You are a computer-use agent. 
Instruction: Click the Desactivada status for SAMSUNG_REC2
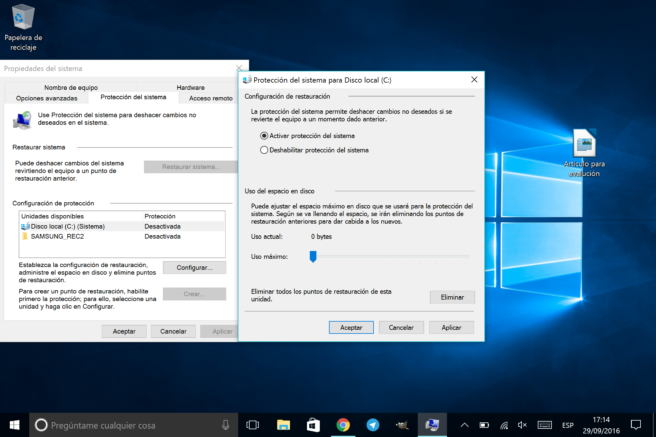(162, 236)
